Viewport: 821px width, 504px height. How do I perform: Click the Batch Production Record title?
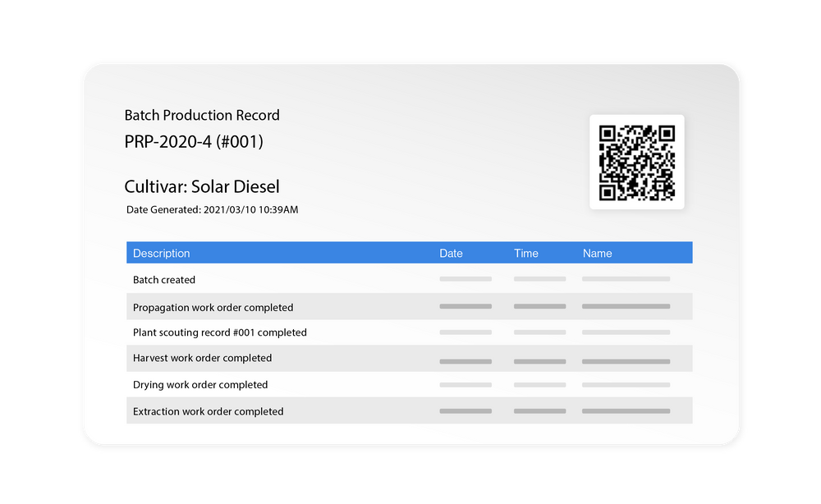[x=202, y=115]
